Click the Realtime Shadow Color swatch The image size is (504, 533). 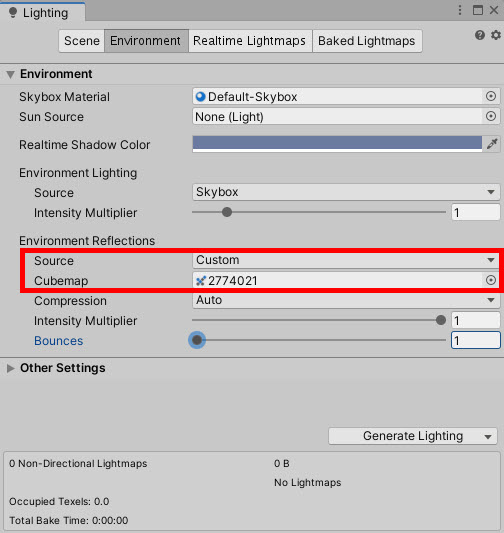pos(337,144)
